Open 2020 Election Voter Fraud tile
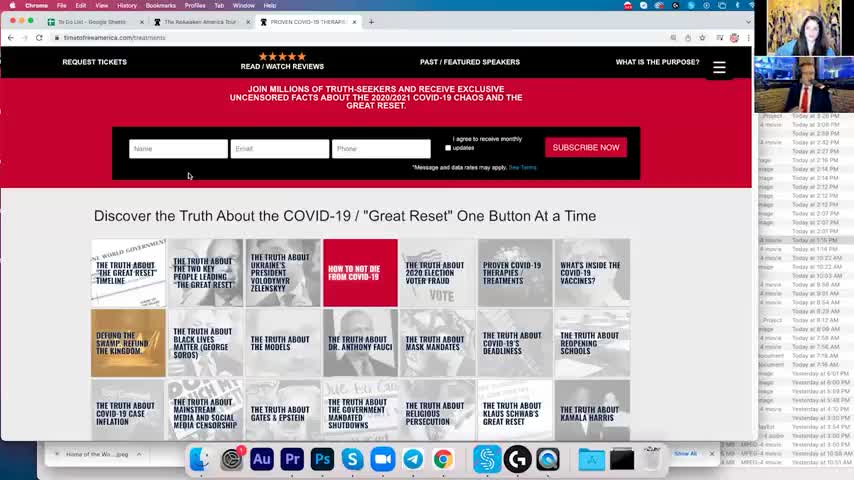This screenshot has width=854, height=480. [437, 272]
